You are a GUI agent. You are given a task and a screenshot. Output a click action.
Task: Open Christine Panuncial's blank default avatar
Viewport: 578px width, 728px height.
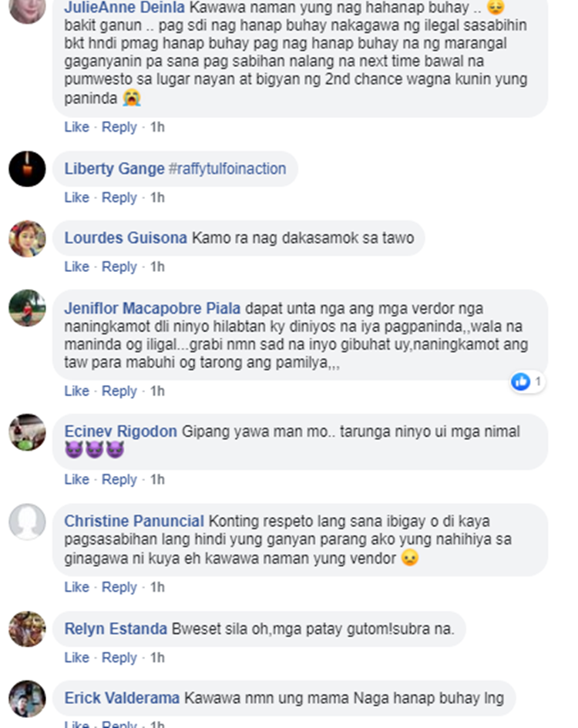click(x=27, y=522)
